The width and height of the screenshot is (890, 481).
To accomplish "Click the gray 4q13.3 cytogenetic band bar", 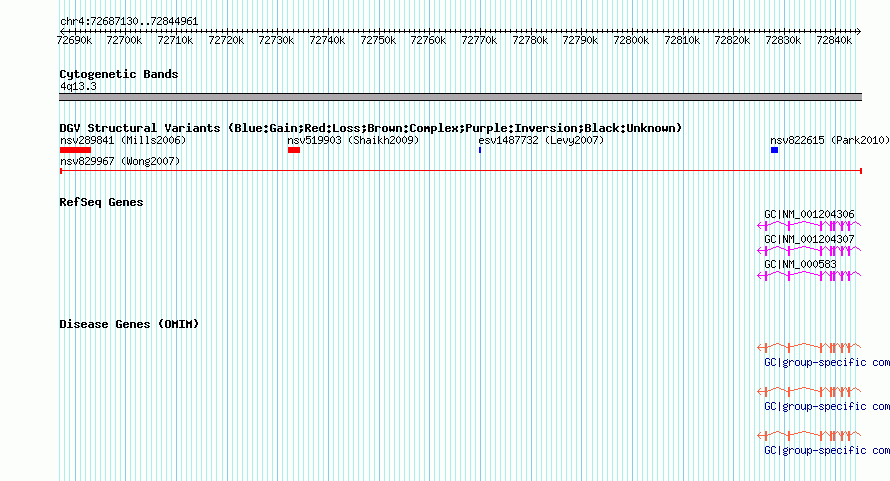I will tap(460, 97).
